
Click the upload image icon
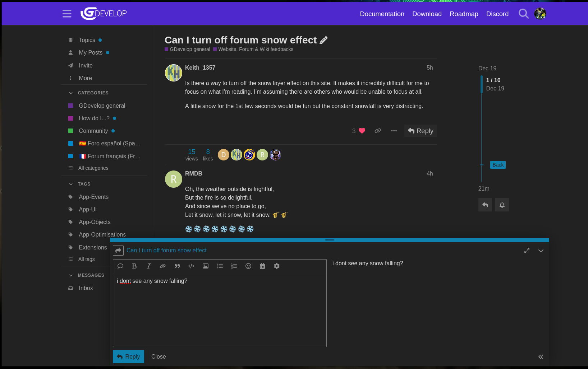206,266
